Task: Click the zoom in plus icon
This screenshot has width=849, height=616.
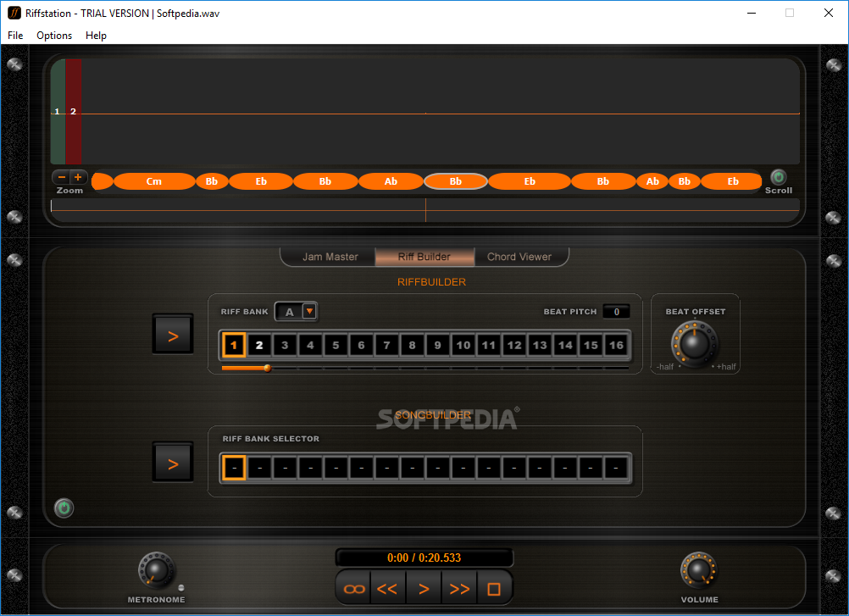Action: coord(78,177)
